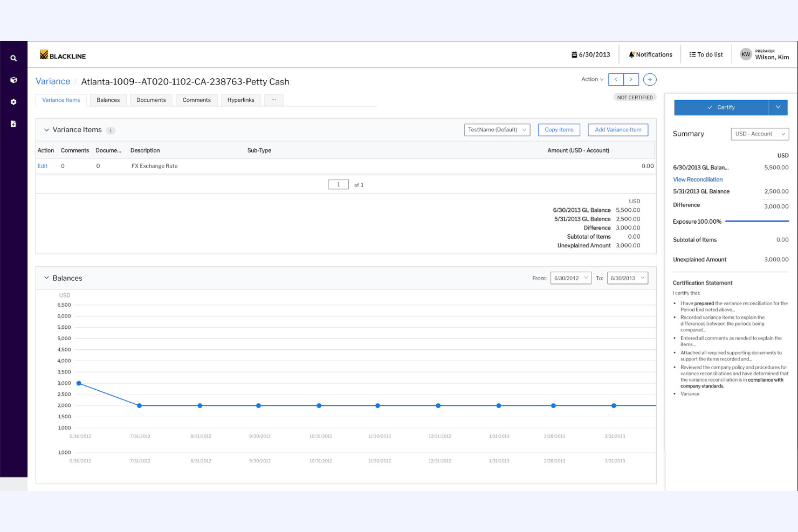Click the Certify button

coord(723,107)
